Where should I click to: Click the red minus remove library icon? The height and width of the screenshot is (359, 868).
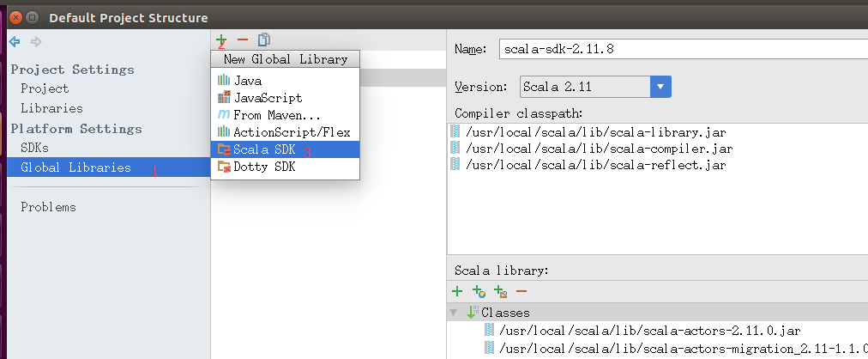click(x=243, y=40)
